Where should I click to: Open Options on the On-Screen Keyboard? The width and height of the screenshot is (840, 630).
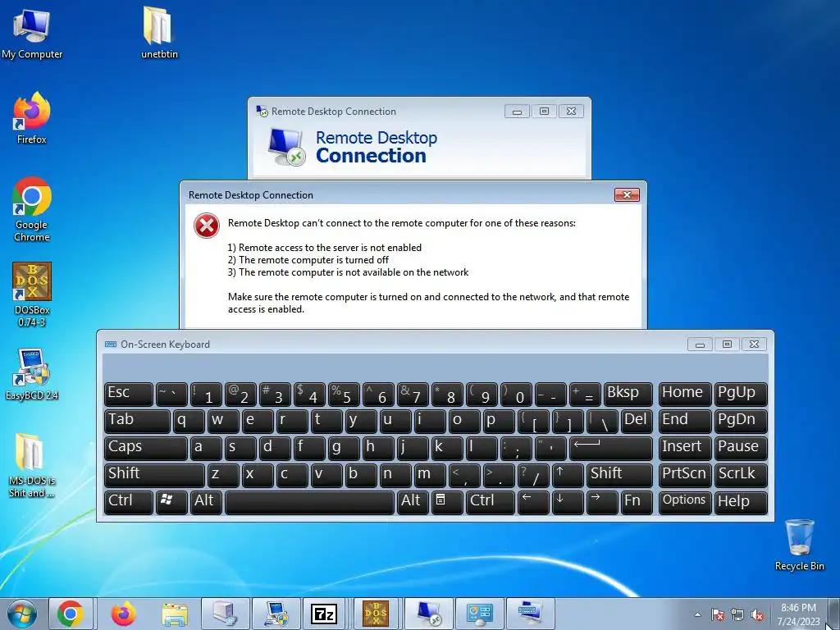(685, 502)
